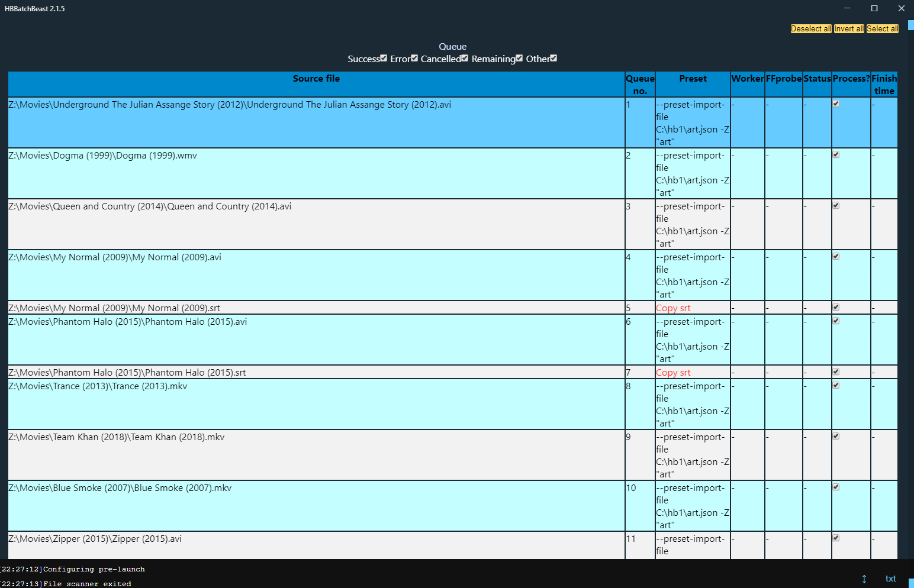Toggle the Cancelled filter checkbox
Screen dimensions: 914x588
point(464,58)
